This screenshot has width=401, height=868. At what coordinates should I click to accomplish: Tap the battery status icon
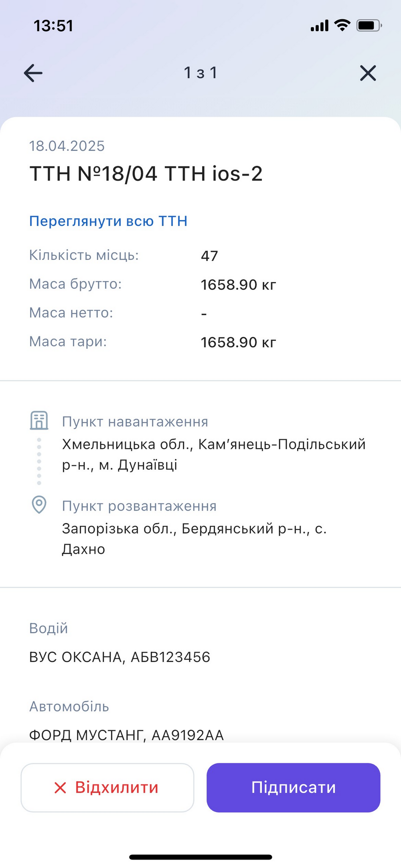[x=369, y=26]
